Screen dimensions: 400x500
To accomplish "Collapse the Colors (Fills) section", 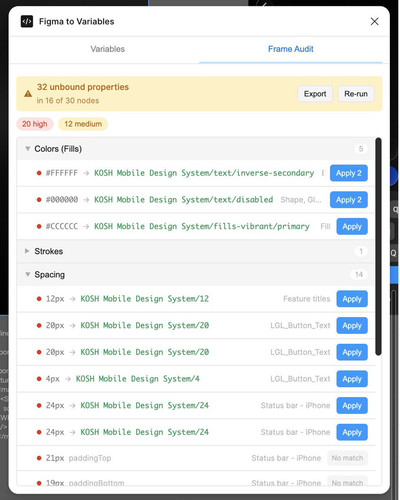I will (28, 149).
